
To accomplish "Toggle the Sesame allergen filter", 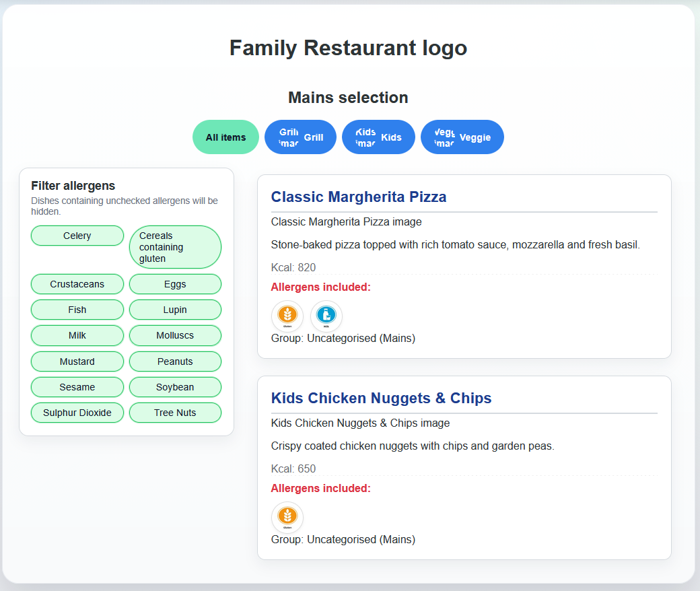I will coord(77,387).
